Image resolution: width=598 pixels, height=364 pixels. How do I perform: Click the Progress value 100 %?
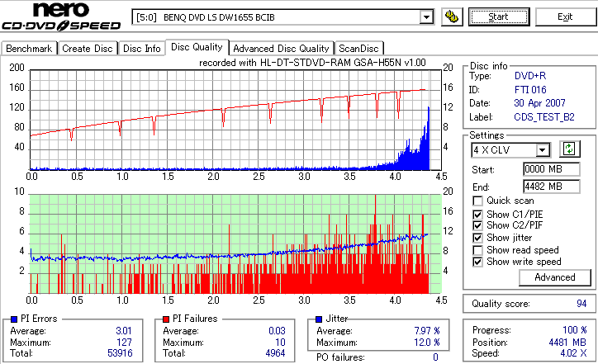(x=575, y=330)
